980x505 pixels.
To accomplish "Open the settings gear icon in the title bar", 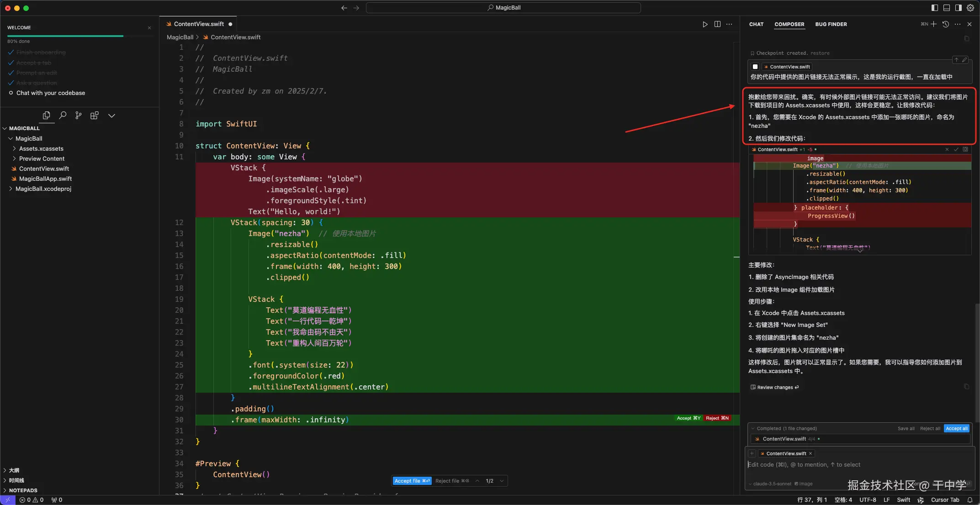I will pyautogui.click(x=970, y=8).
